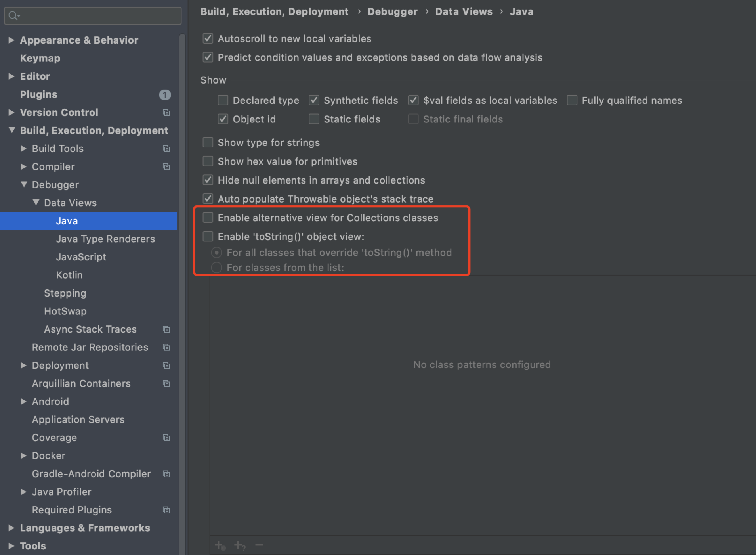Click into the settings search field
Screen dimensions: 756x555
[x=99, y=15]
